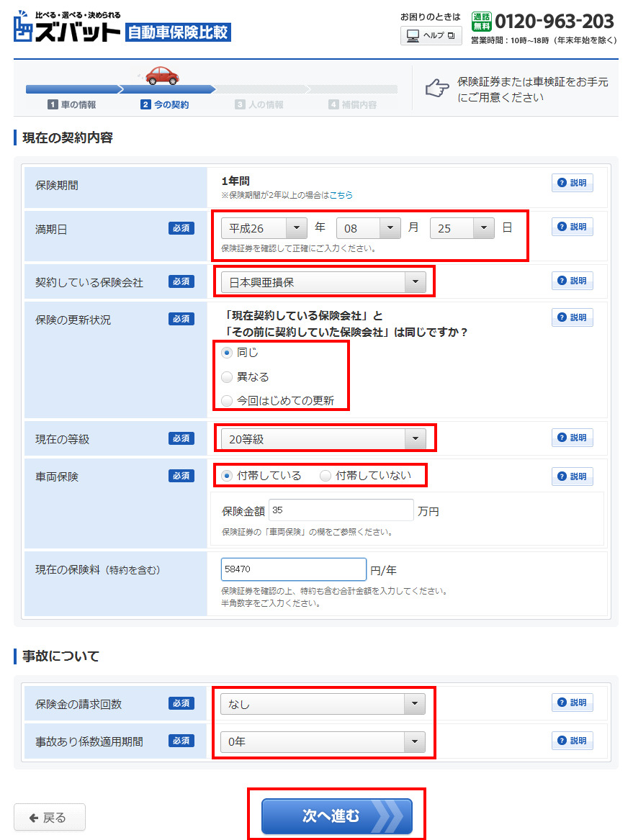Select the 異なる radio option
This screenshot has width=633, height=840.
(228, 377)
